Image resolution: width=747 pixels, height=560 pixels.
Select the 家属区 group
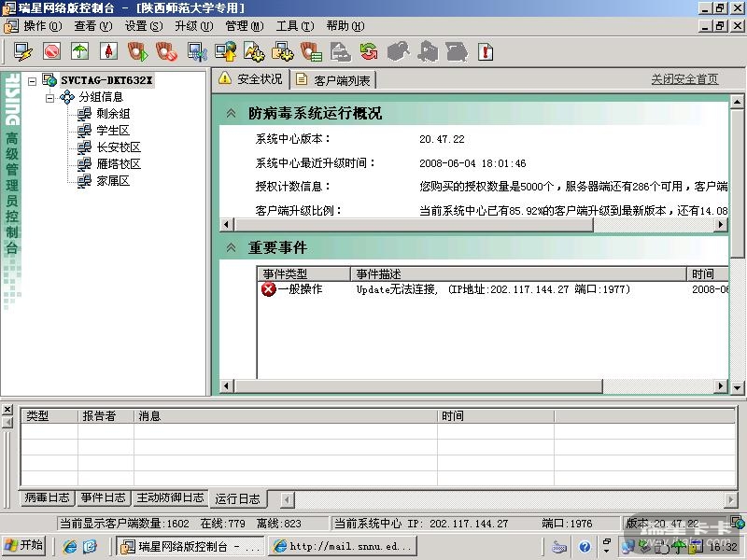click(113, 180)
